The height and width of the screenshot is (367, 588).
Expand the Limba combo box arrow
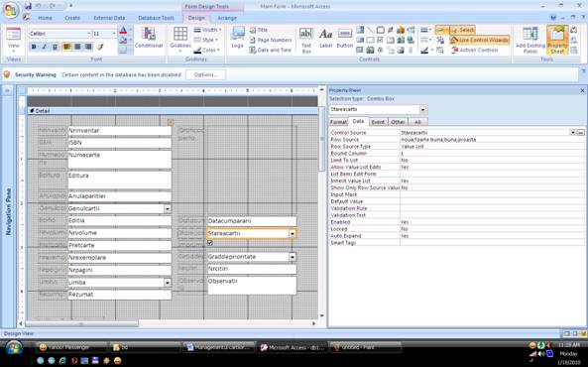tap(168, 282)
